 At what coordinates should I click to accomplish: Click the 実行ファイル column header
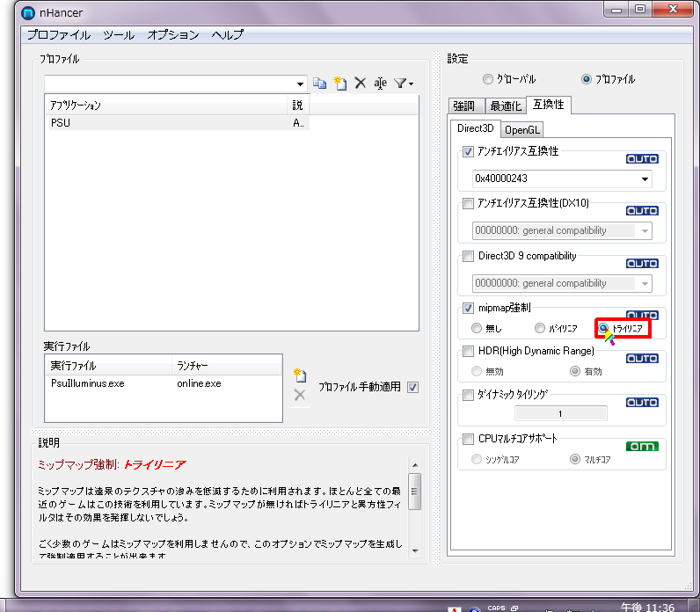pos(108,366)
